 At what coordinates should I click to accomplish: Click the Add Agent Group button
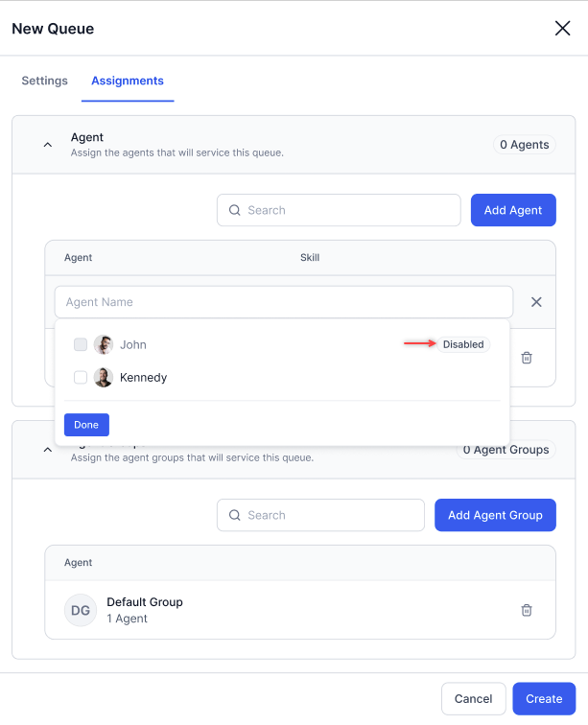tap(495, 515)
